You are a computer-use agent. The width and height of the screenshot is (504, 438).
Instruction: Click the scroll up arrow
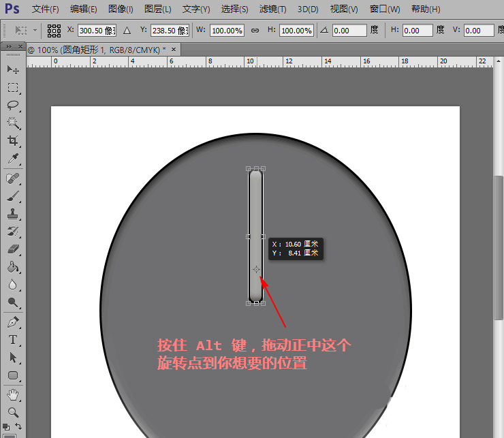(x=499, y=61)
